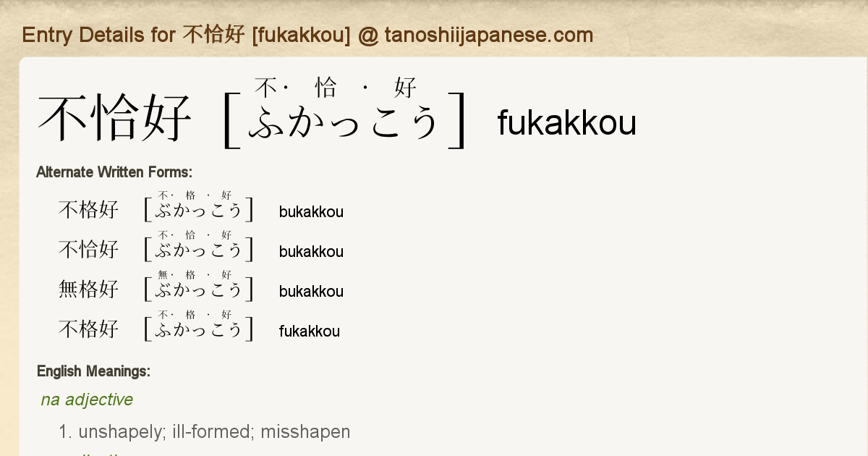The height and width of the screenshot is (456, 868).
Task: Click the "bukakkou" romaji in the first alternate row
Action: coord(311,212)
